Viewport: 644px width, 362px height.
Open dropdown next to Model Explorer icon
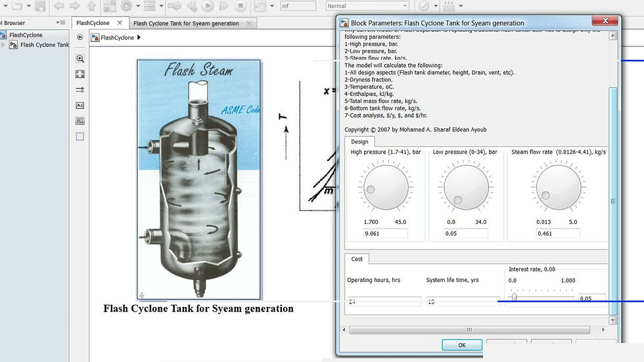[162, 6]
